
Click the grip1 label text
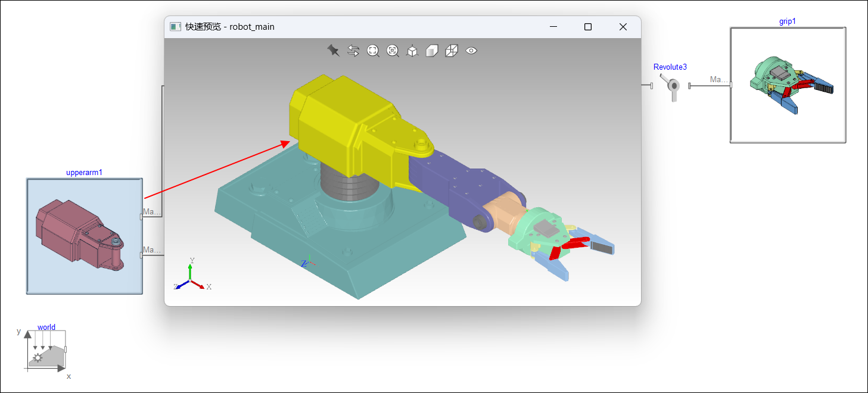[788, 21]
